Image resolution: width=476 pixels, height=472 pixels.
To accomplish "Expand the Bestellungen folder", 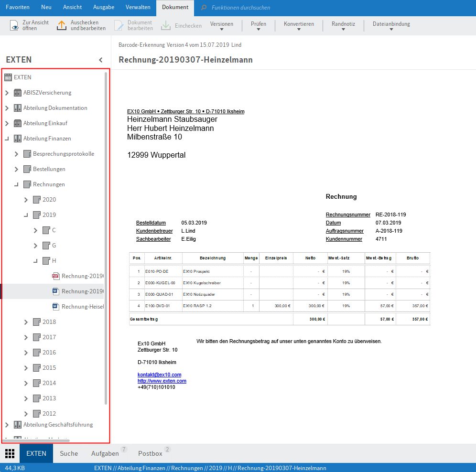I will coord(16,169).
